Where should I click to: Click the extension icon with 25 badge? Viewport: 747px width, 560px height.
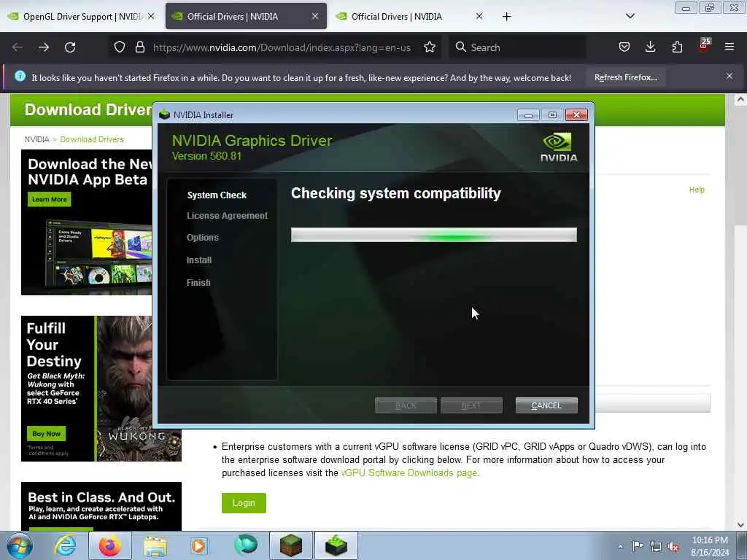pyautogui.click(x=704, y=45)
